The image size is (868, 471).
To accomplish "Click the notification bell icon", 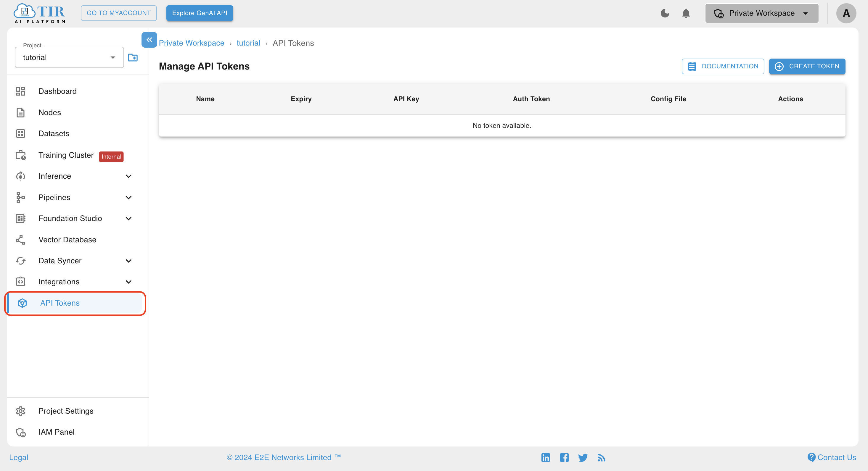I will [x=687, y=13].
